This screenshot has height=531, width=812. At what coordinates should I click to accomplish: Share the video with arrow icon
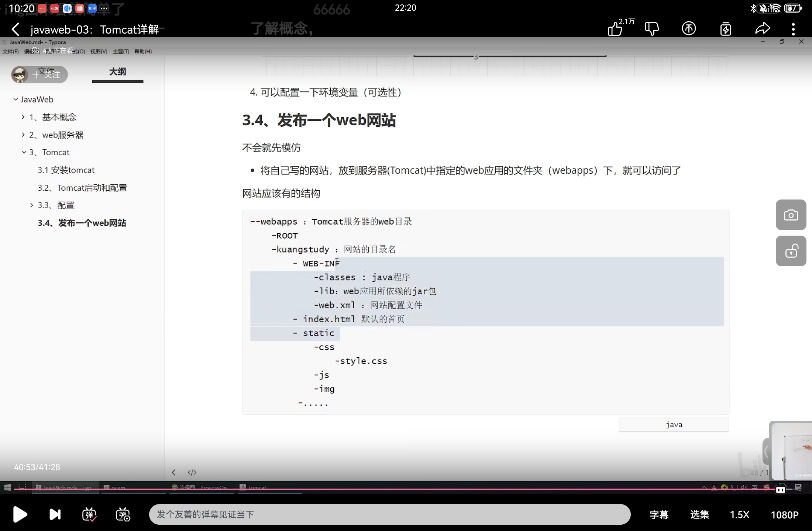click(x=762, y=29)
